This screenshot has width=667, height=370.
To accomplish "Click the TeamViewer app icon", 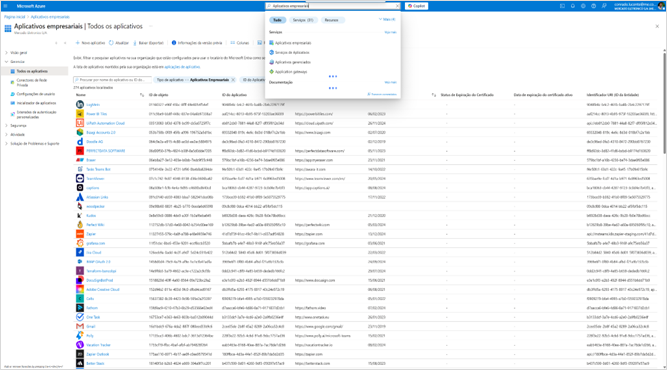I will pos(80,179).
